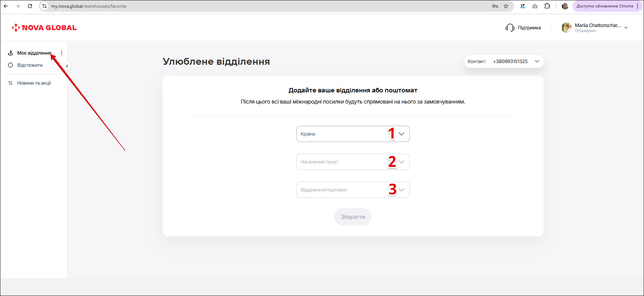644x296 pixels.
Task: Click the password key icon in the address bar
Action: (x=495, y=6)
